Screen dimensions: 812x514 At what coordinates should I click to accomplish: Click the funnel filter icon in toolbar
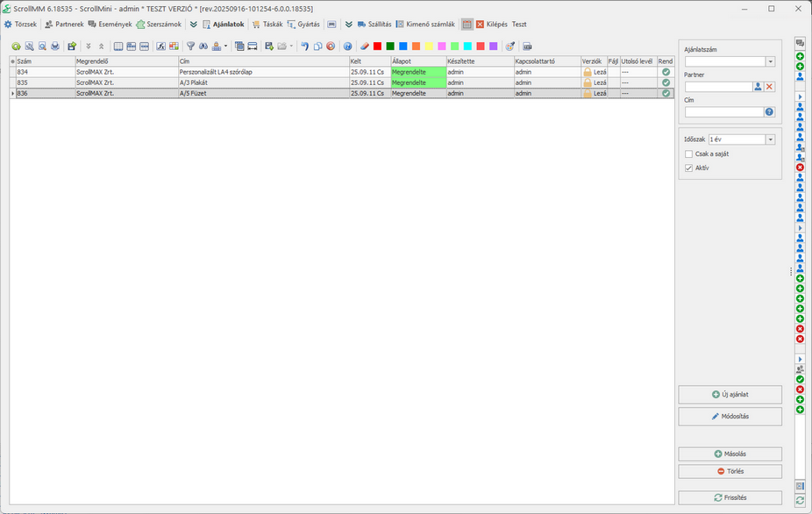tap(190, 46)
